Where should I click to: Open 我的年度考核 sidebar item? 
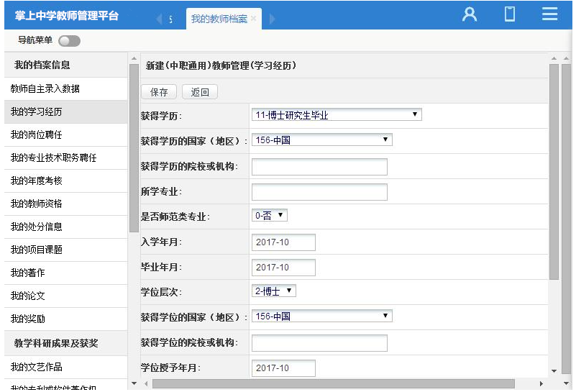coord(65,181)
